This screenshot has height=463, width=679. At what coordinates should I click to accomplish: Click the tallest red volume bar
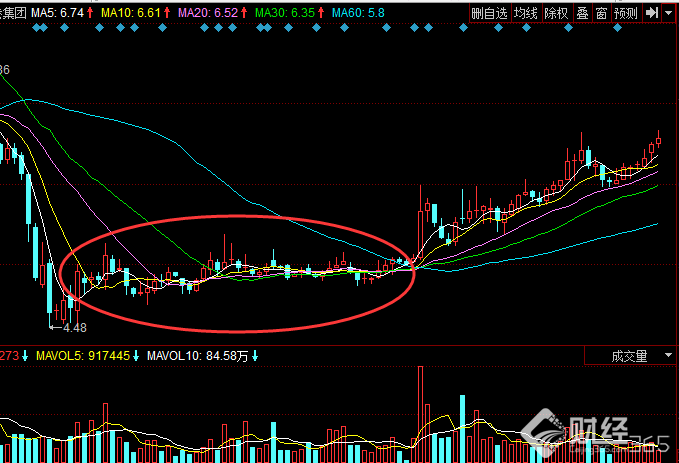[x=420, y=414]
